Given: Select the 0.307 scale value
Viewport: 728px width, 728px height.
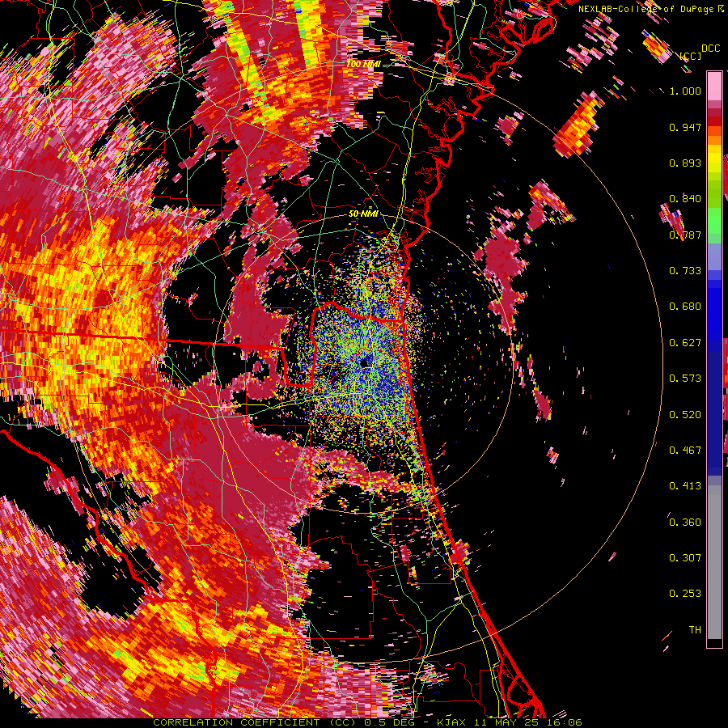Looking at the screenshot, I should [685, 558].
